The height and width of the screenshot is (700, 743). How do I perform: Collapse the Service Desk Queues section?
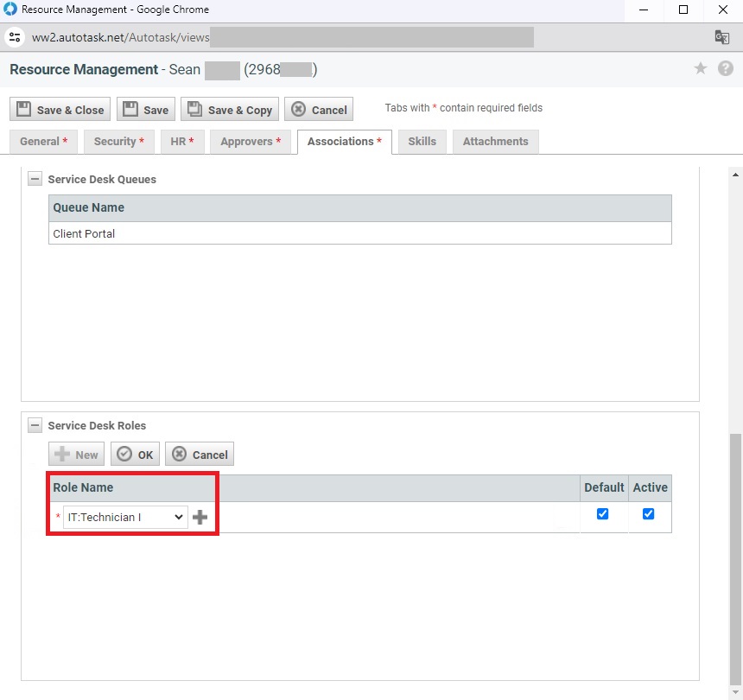coord(35,180)
